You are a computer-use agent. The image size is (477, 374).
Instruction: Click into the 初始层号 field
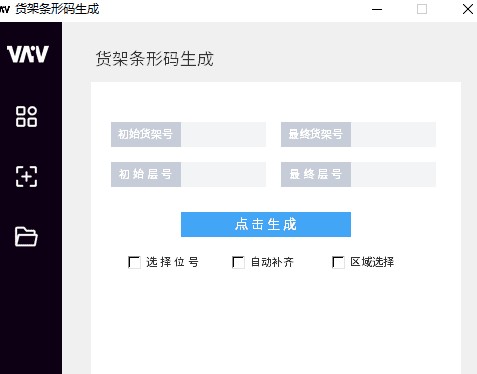click(x=223, y=174)
